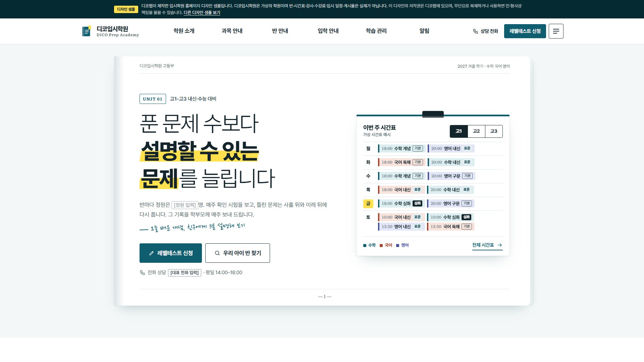Viewport: 644px width, 362px height.
Task: Click the arrow icon next to 전체 시간표
Action: 500,245
